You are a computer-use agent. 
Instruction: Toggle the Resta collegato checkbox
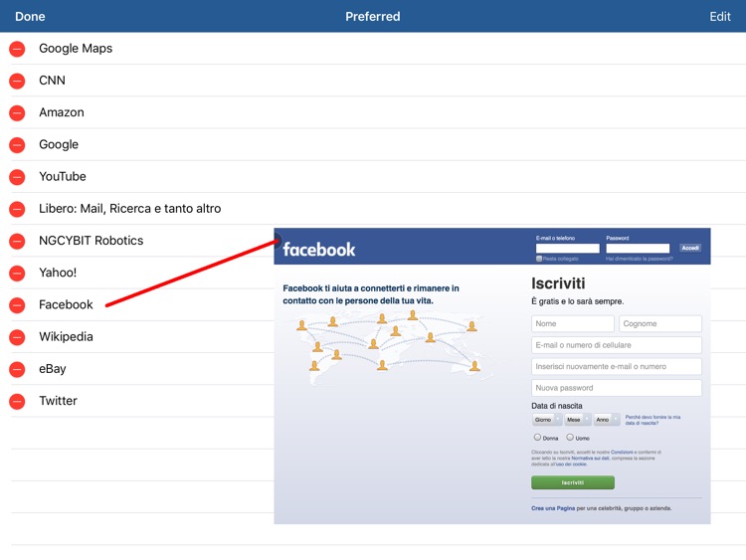pyautogui.click(x=539, y=259)
